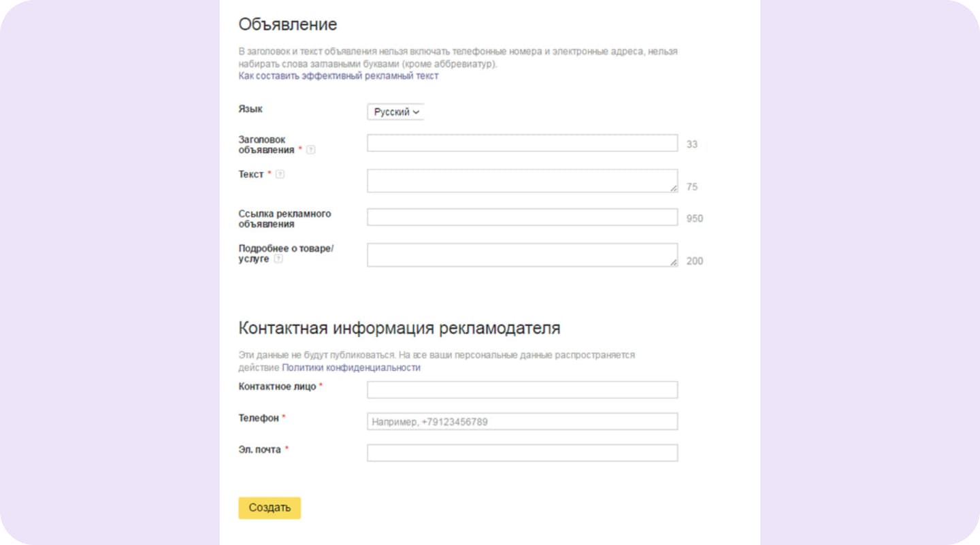Click the Эл. почта input field
This screenshot has width=980, height=545.
(x=521, y=452)
